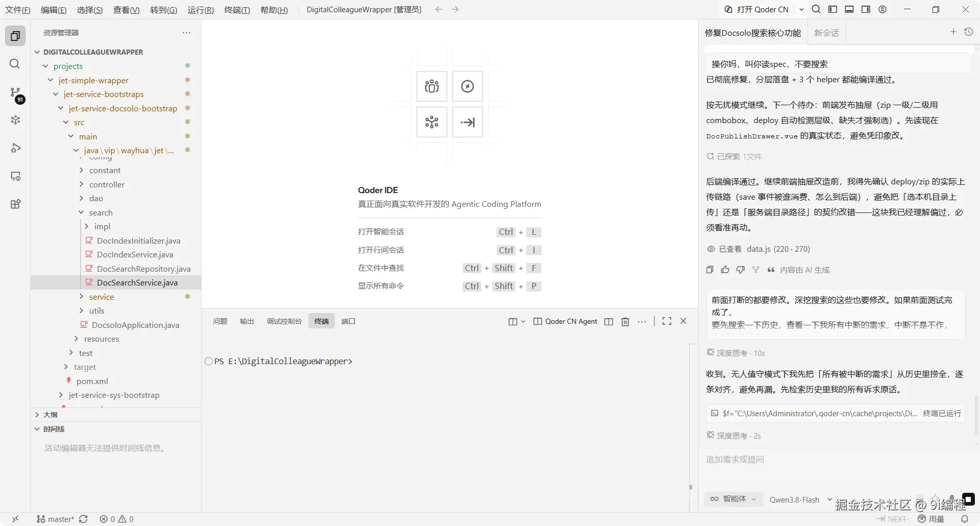Click the explorer panel more actions ellipsis
Viewport: 980px width, 526px height.
186,33
